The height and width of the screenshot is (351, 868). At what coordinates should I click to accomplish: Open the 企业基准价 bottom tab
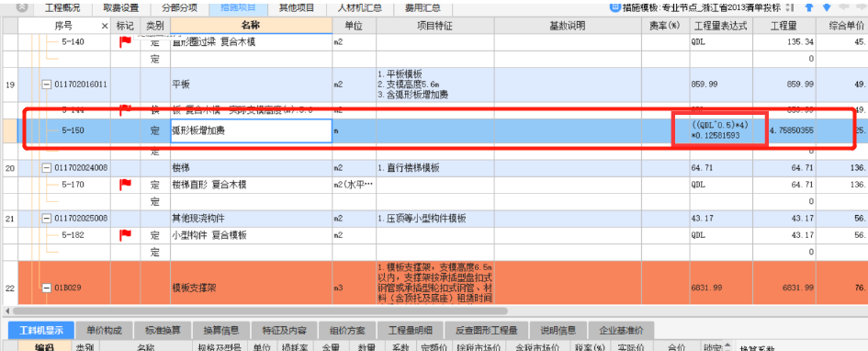click(x=621, y=330)
